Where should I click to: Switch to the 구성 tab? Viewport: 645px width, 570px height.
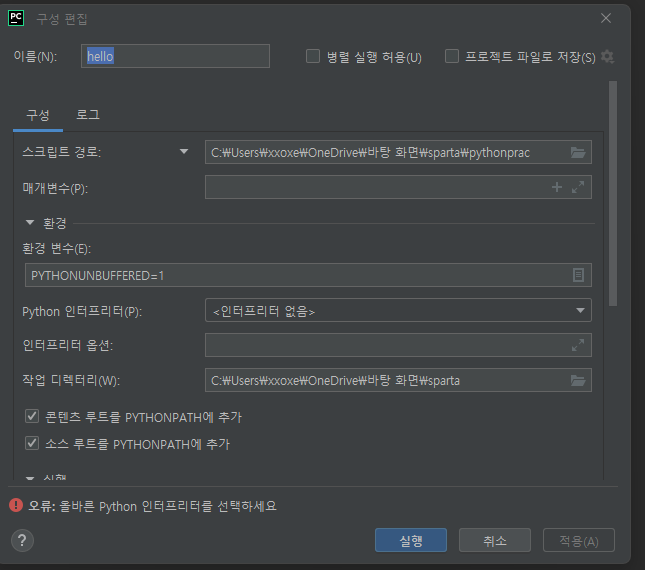(38, 115)
